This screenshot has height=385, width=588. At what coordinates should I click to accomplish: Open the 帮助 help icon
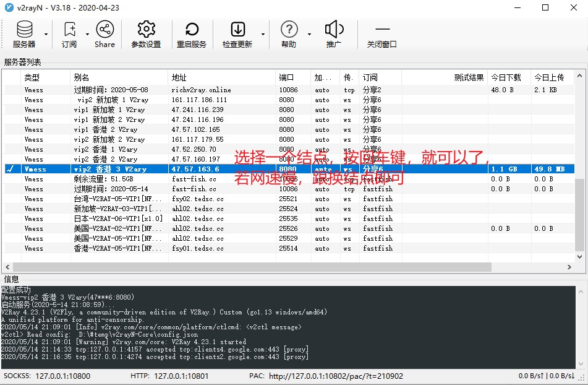tap(289, 34)
